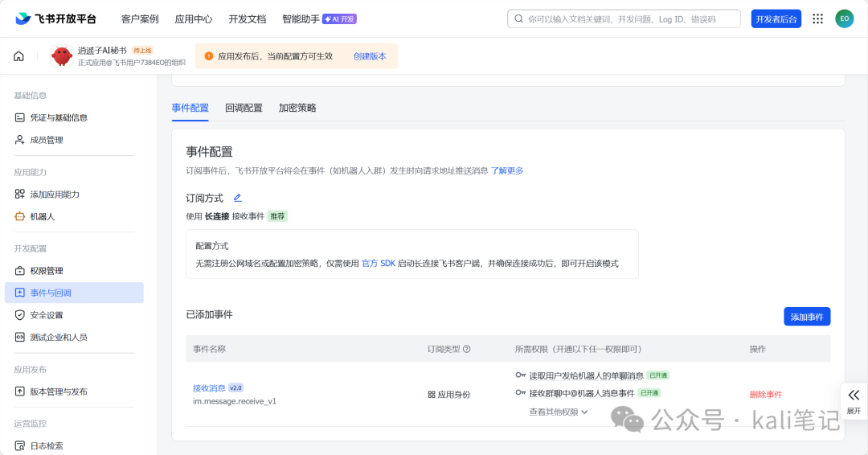This screenshot has width=868, height=455.
Task: Click the 权限管理 lock icon
Action: point(20,271)
